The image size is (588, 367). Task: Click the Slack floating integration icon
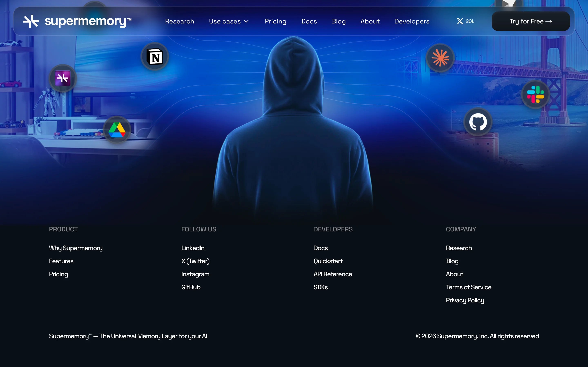tap(535, 95)
